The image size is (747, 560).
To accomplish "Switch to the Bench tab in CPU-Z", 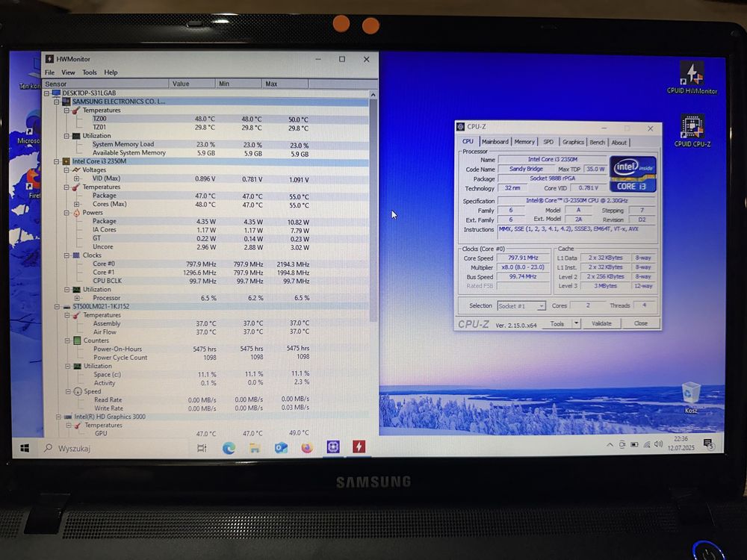I will [597, 143].
